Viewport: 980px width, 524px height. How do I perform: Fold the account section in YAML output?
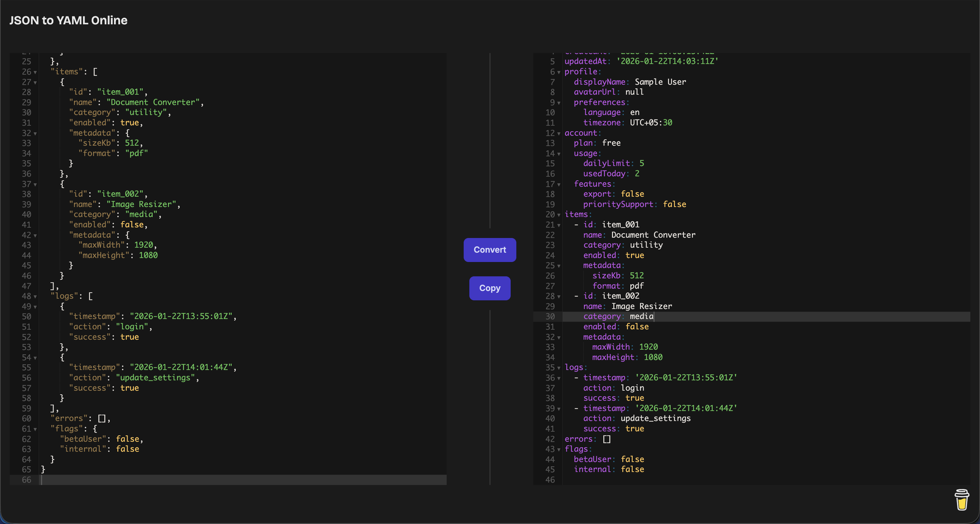point(559,134)
